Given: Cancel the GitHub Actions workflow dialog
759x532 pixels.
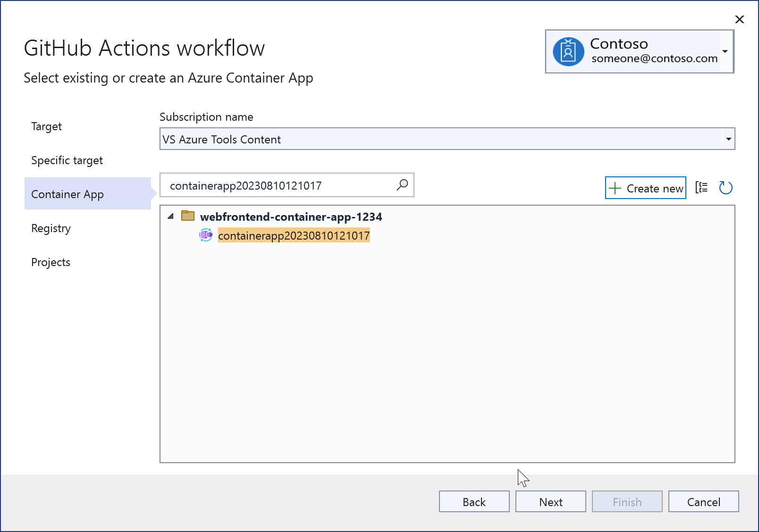Looking at the screenshot, I should coord(703,501).
